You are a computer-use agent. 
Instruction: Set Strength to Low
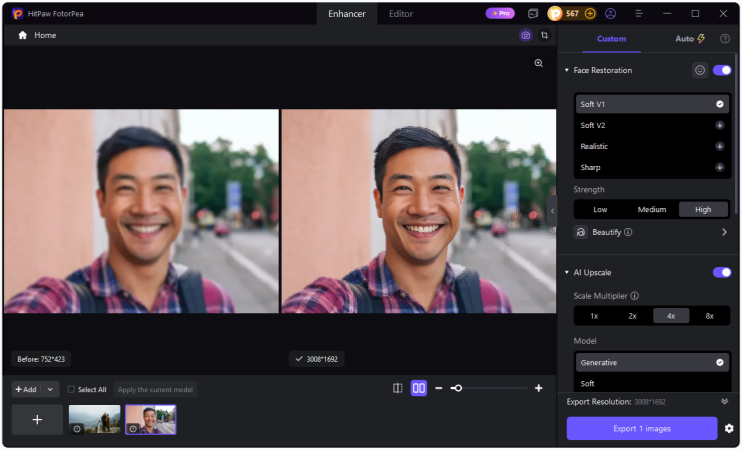point(600,209)
